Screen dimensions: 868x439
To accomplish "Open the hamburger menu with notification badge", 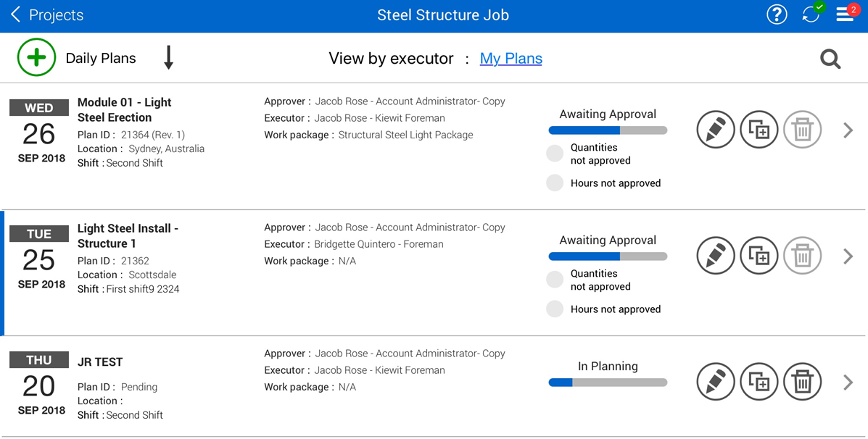I will (x=846, y=15).
